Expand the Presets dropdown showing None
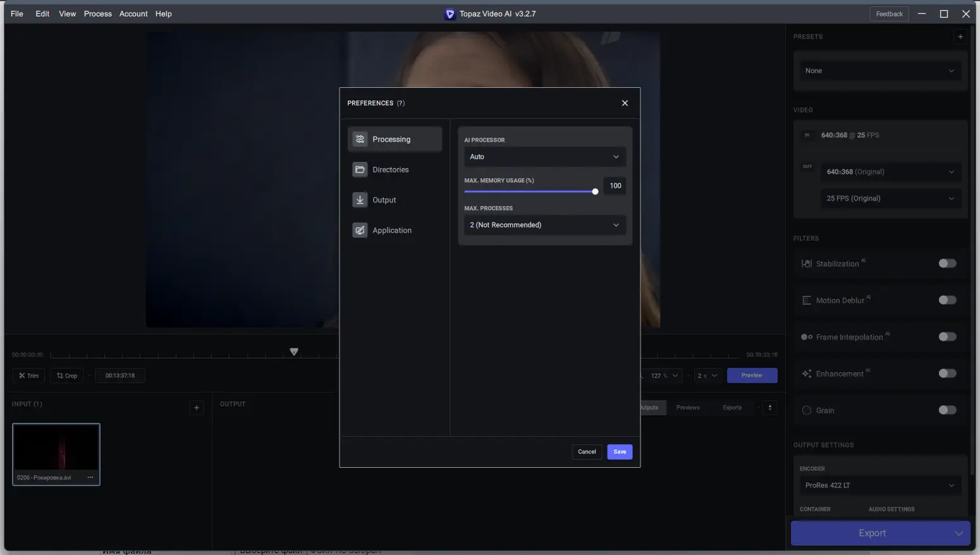980x555 pixels. click(880, 71)
